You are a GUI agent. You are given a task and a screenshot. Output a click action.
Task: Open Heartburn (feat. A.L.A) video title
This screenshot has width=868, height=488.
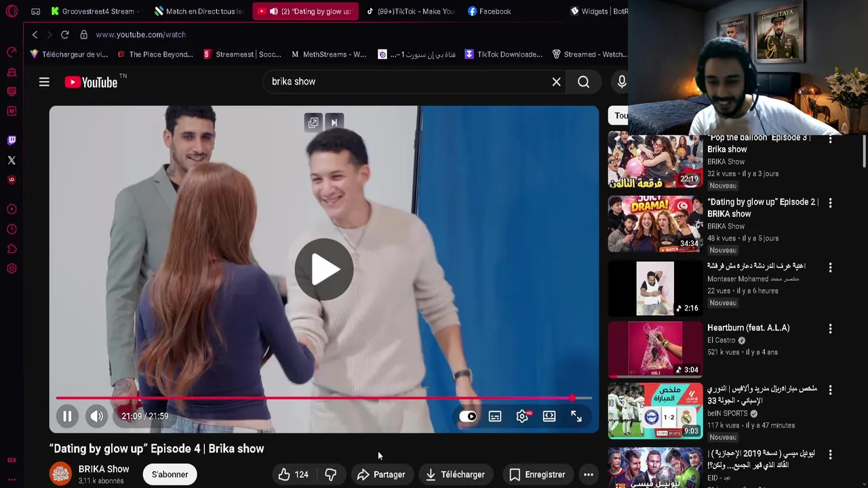749,327
